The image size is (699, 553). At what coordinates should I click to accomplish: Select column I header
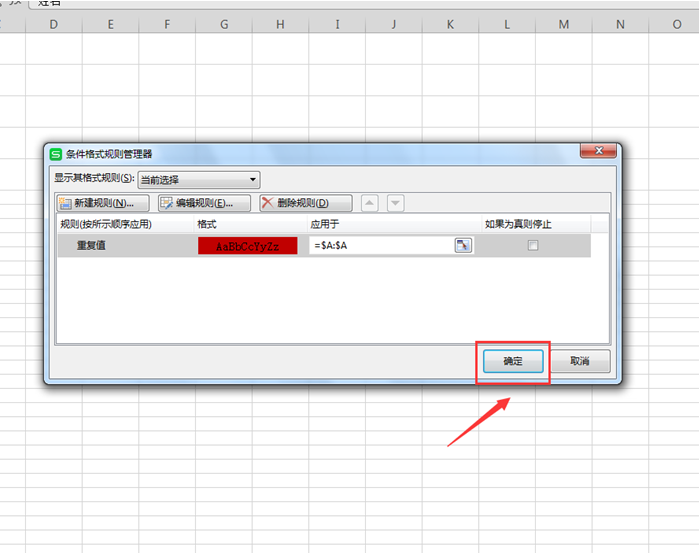coord(337,24)
